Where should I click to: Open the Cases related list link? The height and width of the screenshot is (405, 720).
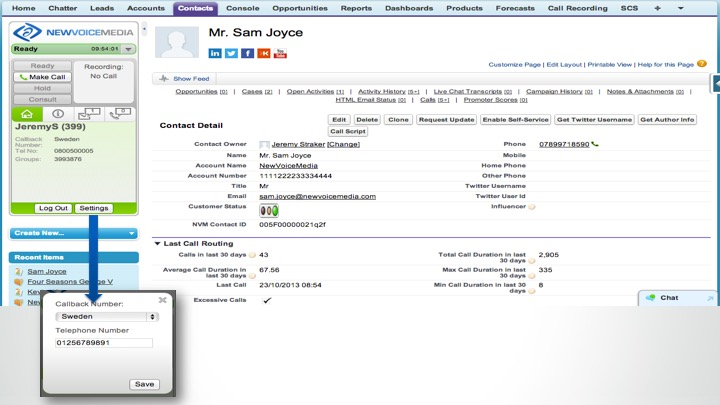tap(257, 91)
